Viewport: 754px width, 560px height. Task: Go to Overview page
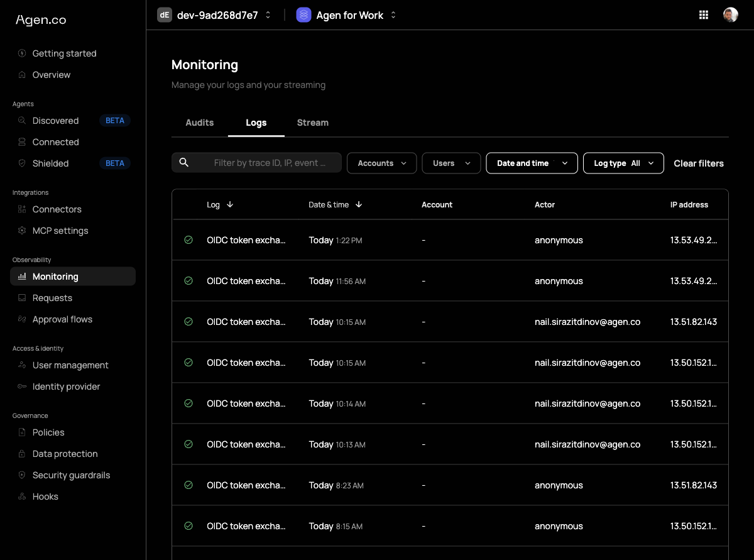[73, 75]
